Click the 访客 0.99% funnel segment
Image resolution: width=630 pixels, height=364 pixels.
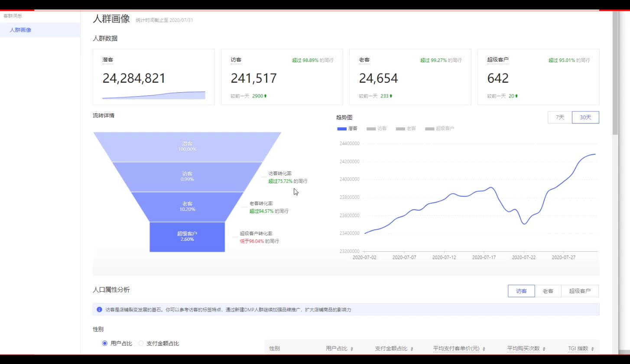[x=187, y=176]
